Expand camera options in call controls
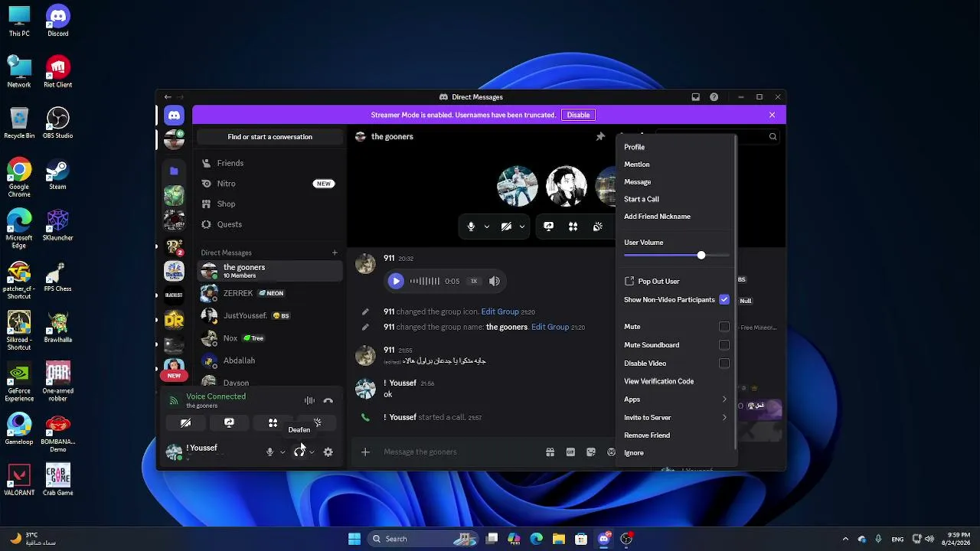 click(522, 227)
